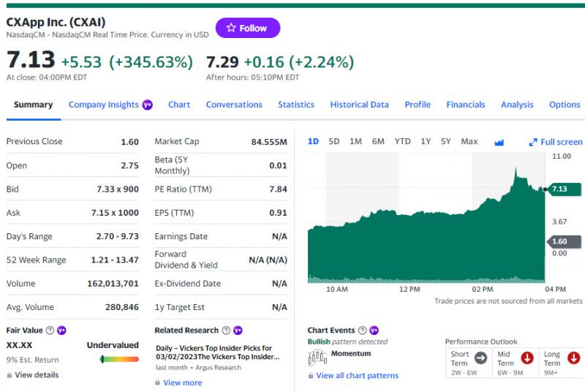585x392 pixels.
Task: Select the 1Y chart range
Action: coord(426,142)
